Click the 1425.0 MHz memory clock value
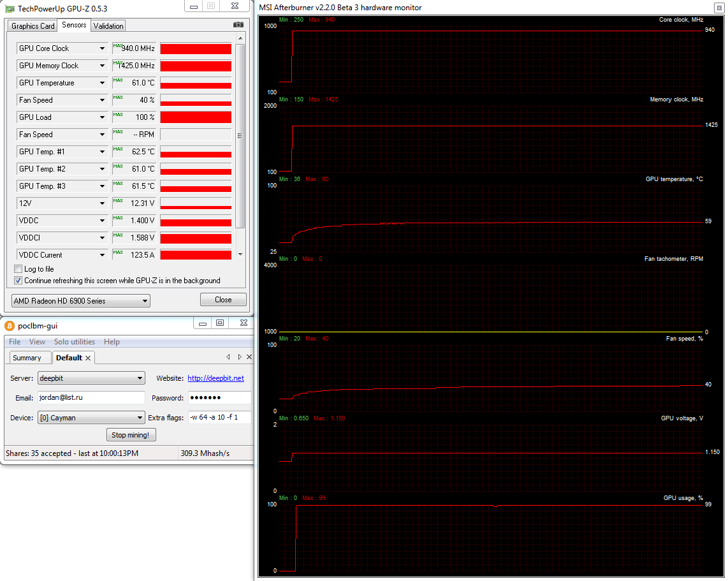Image resolution: width=728 pixels, height=581 pixels. tap(136, 66)
